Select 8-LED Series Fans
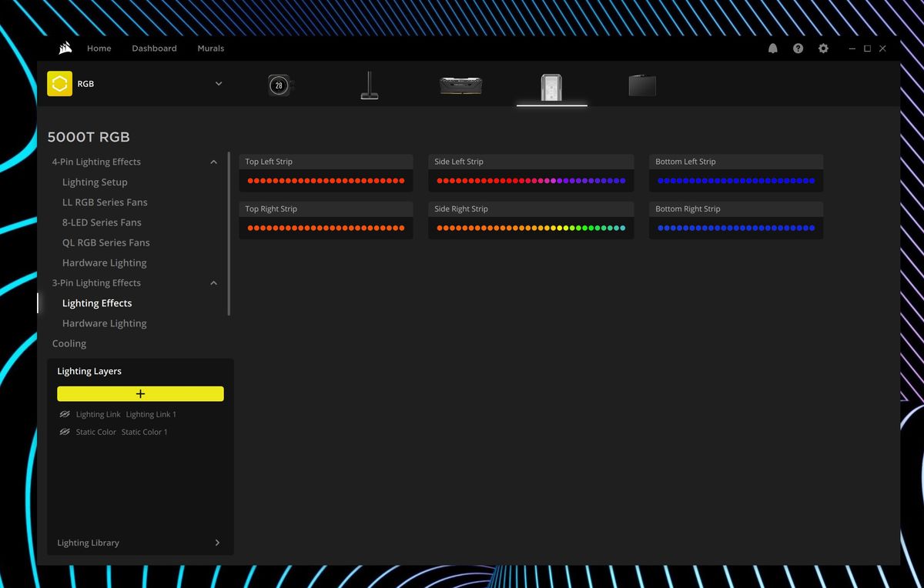Viewport: 924px width, 588px height. (x=102, y=222)
